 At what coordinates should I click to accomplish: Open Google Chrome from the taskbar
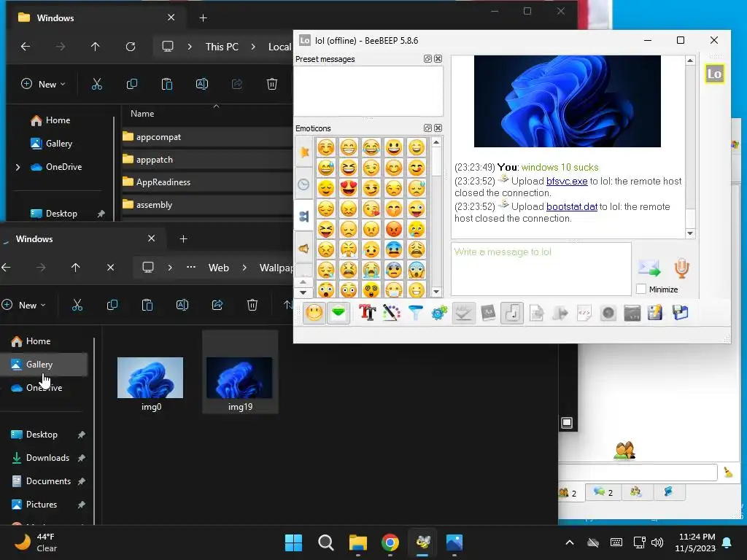390,542
